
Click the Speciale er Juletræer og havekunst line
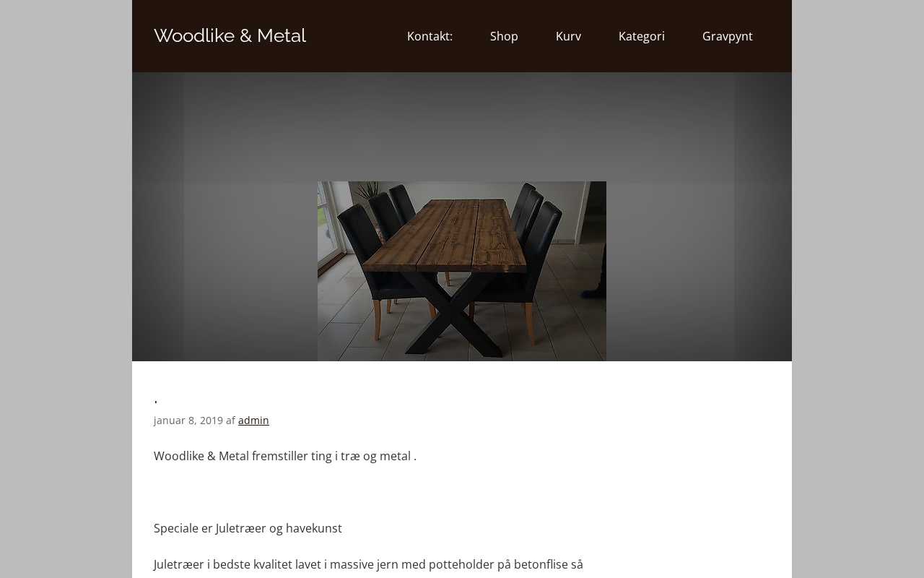point(248,528)
